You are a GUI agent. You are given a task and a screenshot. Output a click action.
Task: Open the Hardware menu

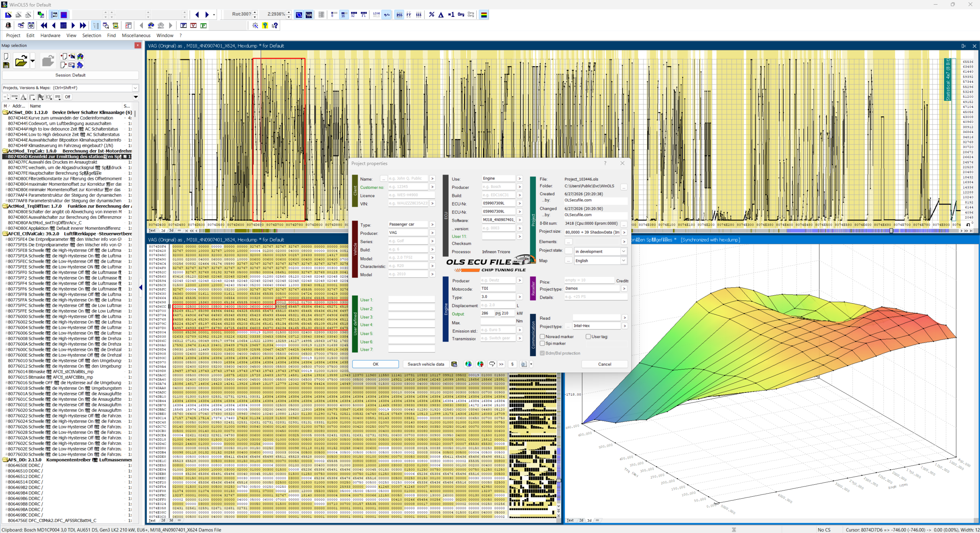coord(50,36)
